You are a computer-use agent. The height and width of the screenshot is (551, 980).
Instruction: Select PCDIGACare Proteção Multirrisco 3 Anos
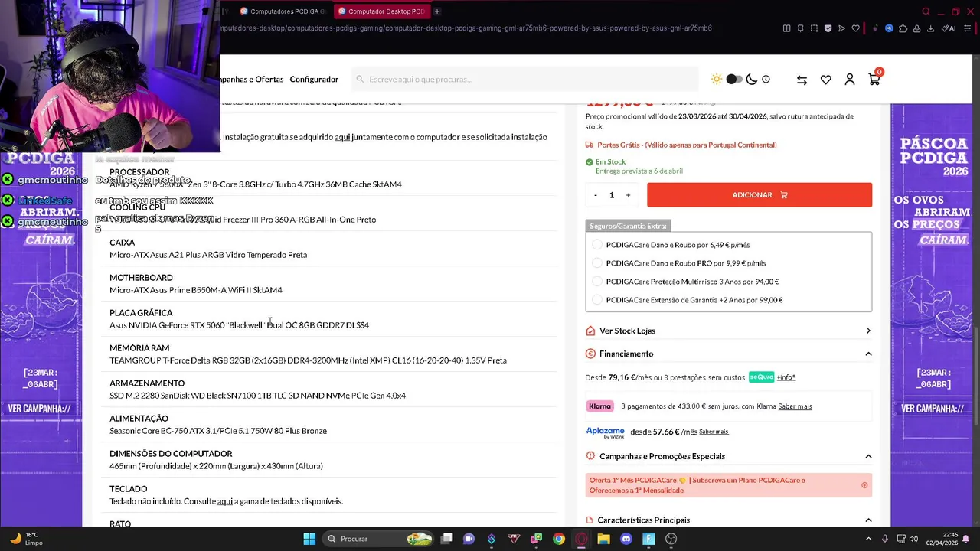(x=597, y=282)
